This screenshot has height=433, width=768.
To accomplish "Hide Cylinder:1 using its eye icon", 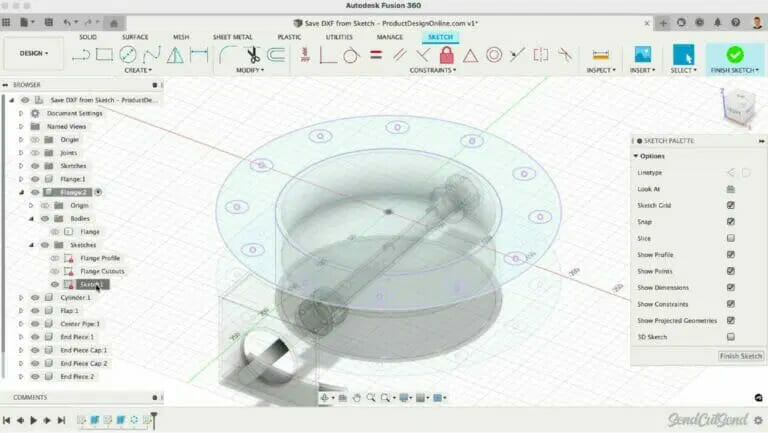I will pyautogui.click(x=35, y=297).
